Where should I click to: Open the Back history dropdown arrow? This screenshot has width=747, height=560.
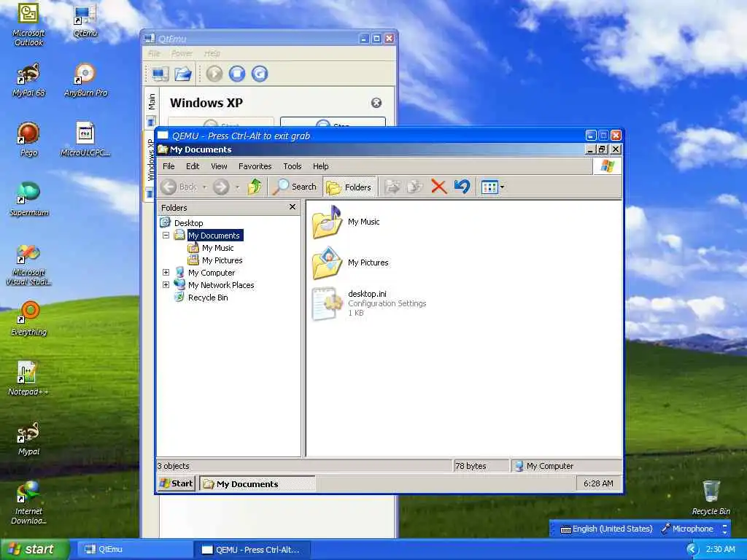204,187
